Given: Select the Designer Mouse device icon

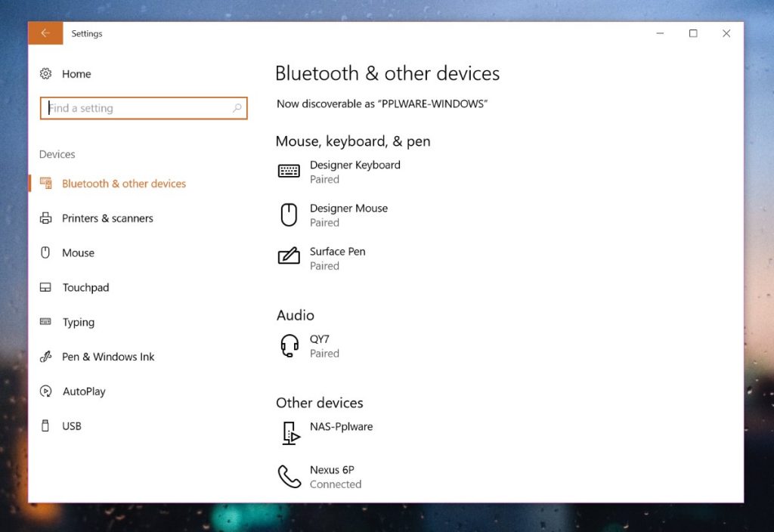Looking at the screenshot, I should click(x=289, y=214).
